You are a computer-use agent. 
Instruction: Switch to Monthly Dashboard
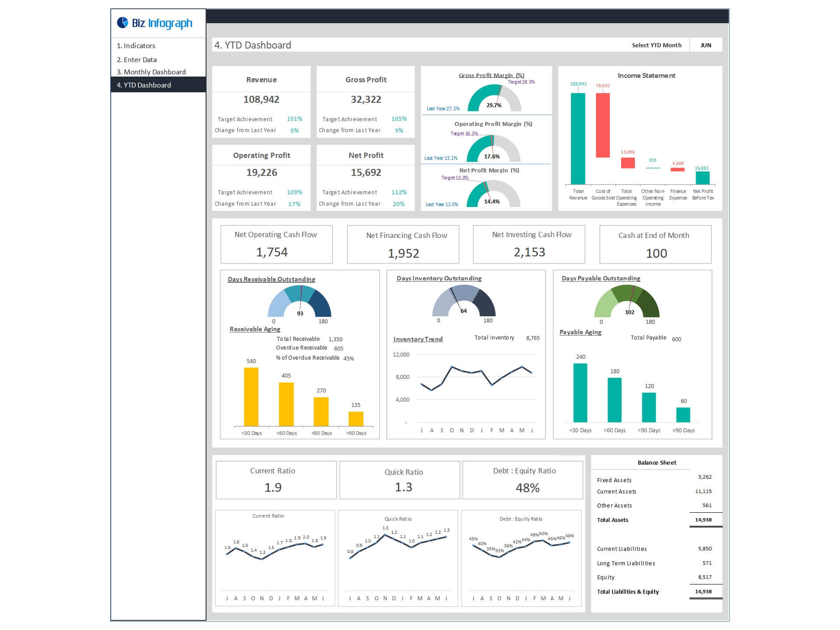pos(151,72)
